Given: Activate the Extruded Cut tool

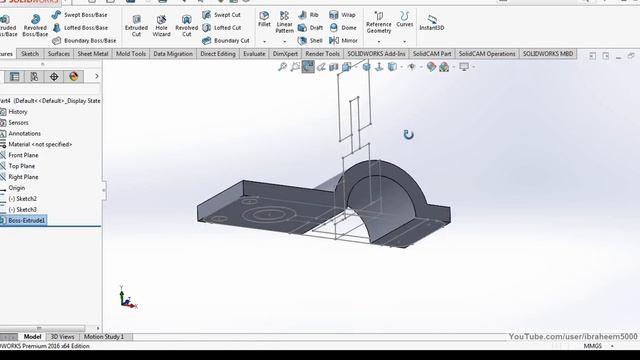Looking at the screenshot, I should [136, 25].
